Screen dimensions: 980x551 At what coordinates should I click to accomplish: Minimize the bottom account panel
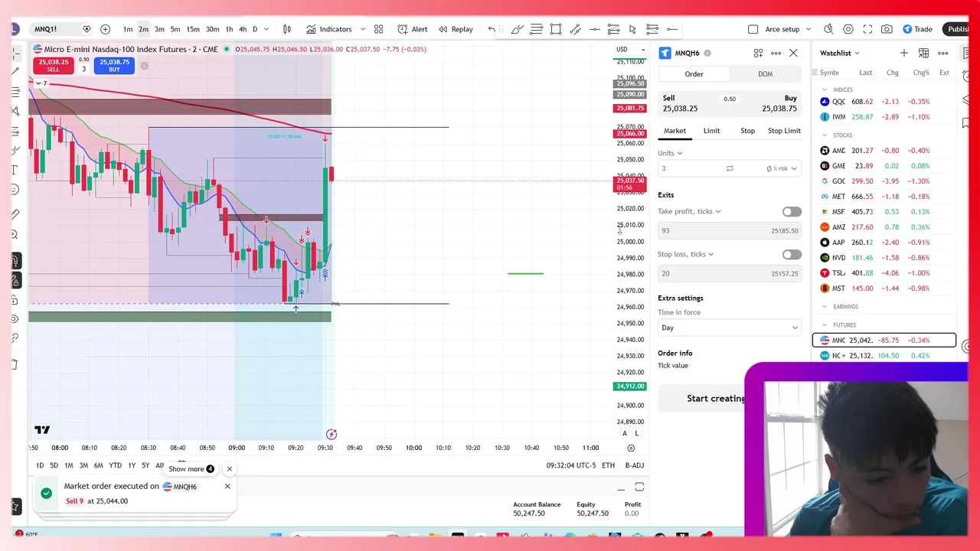621,488
